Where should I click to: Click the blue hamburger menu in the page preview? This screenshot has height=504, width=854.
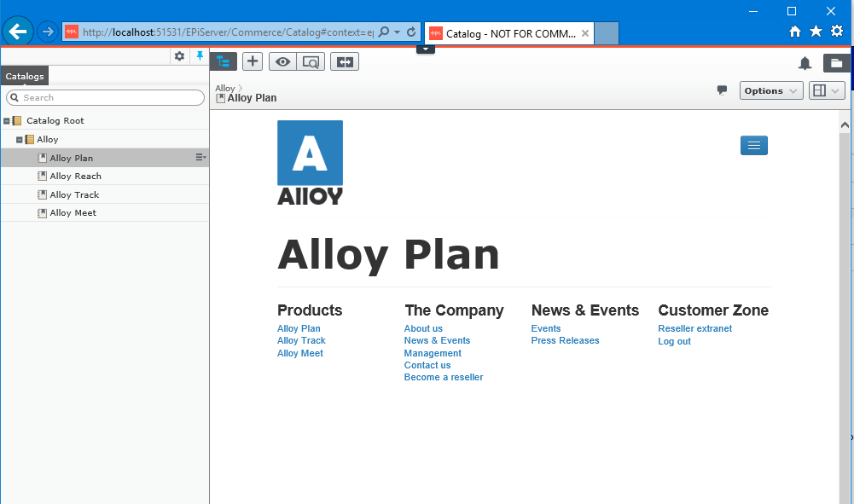point(753,145)
